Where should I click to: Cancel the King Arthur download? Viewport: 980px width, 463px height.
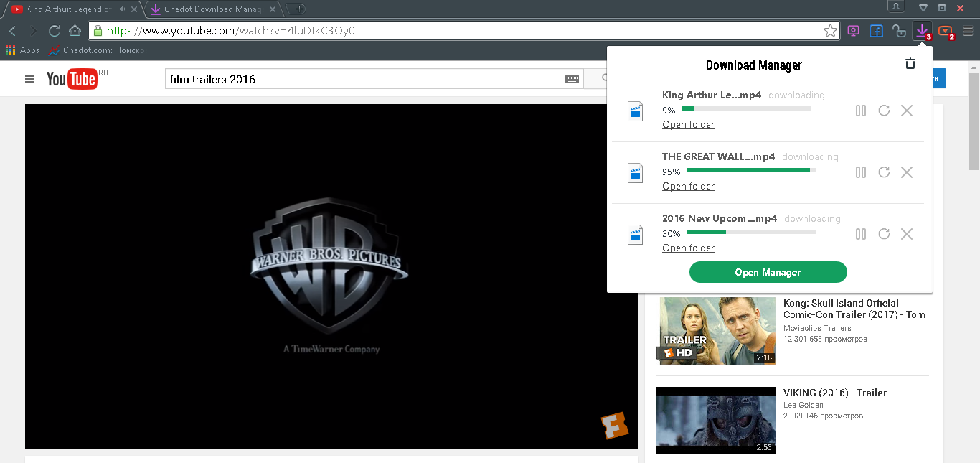point(907,111)
